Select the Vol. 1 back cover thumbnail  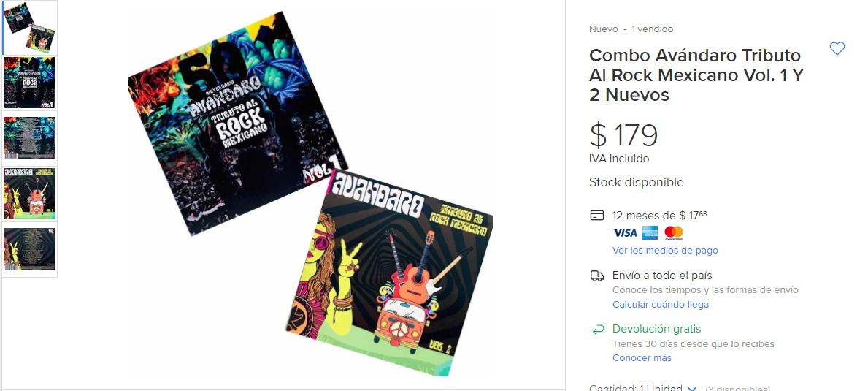[29, 138]
